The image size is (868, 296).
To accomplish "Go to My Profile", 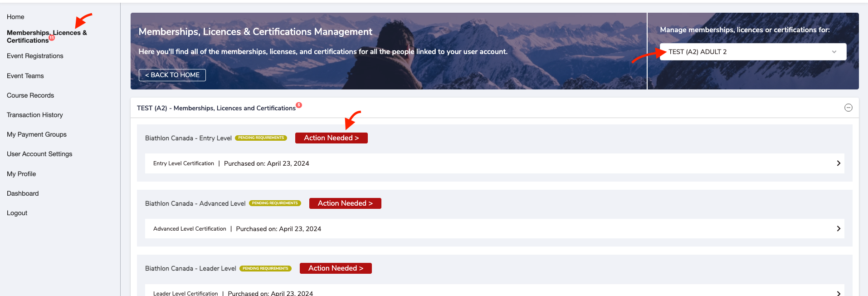I will click(x=21, y=174).
